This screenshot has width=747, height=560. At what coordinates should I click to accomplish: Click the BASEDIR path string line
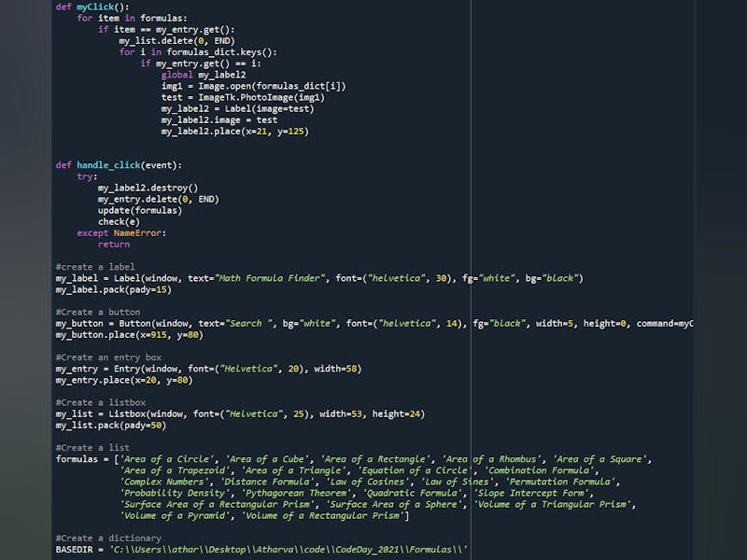261,550
